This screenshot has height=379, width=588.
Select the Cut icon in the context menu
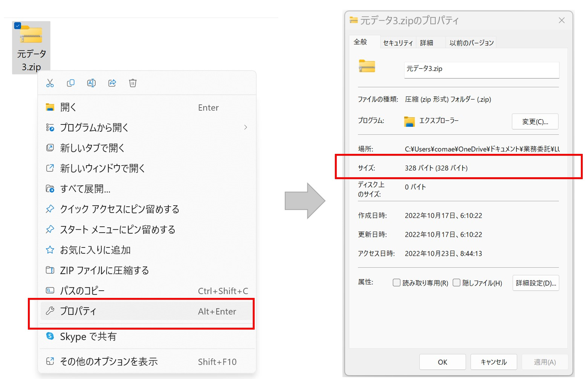click(50, 83)
